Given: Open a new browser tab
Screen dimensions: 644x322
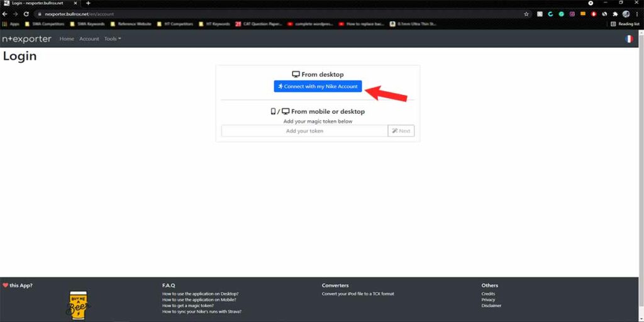Looking at the screenshot, I should pos(88,3).
